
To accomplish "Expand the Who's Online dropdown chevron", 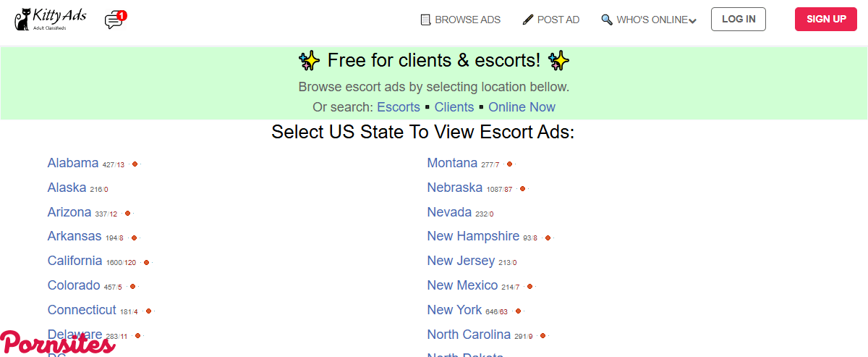I will [x=693, y=21].
